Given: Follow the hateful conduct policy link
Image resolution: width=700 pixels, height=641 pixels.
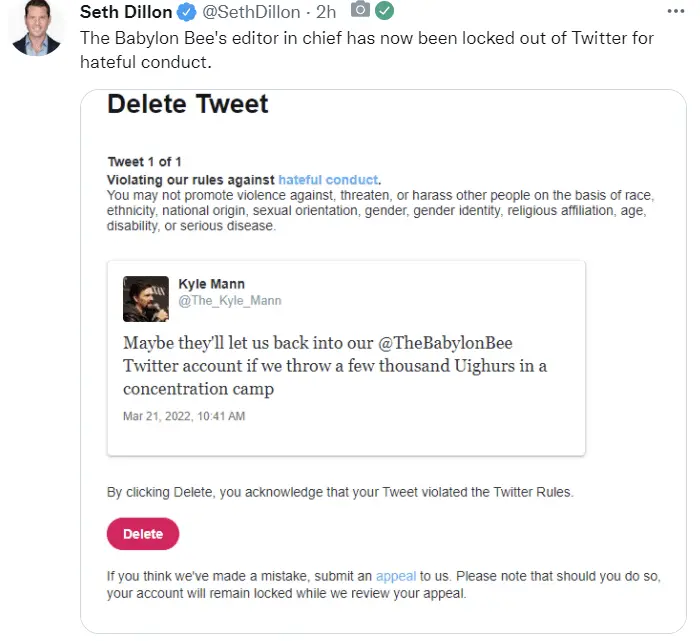Looking at the screenshot, I should (328, 179).
